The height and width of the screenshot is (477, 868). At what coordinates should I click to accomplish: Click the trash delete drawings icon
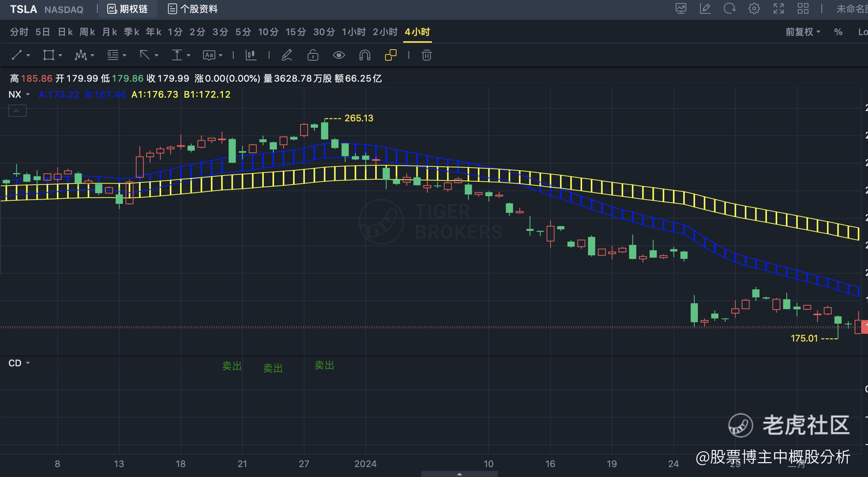(x=426, y=55)
